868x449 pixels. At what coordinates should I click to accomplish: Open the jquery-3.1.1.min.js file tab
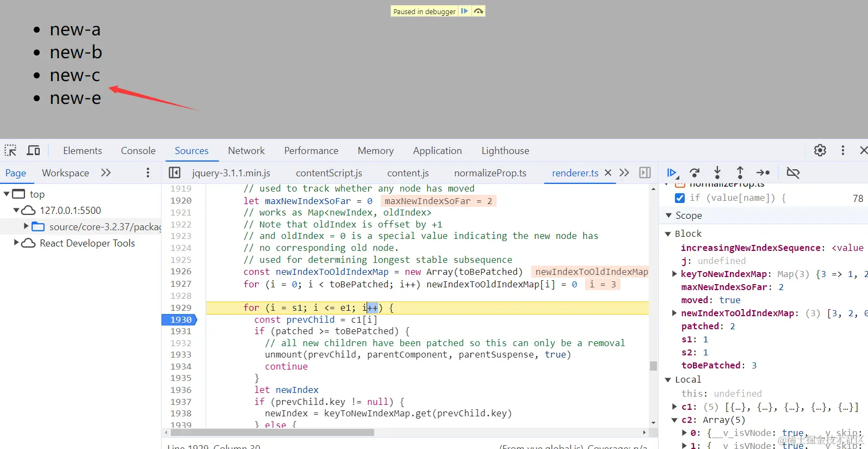[231, 173]
